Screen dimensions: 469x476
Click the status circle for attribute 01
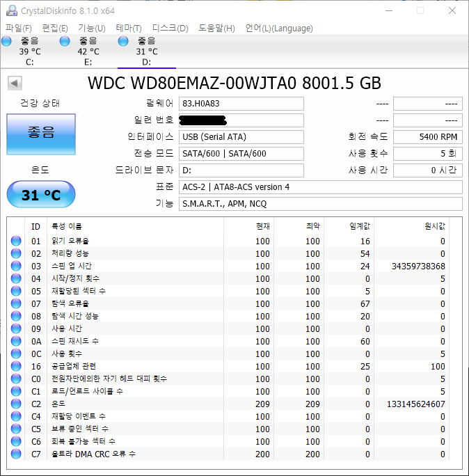[16, 241]
